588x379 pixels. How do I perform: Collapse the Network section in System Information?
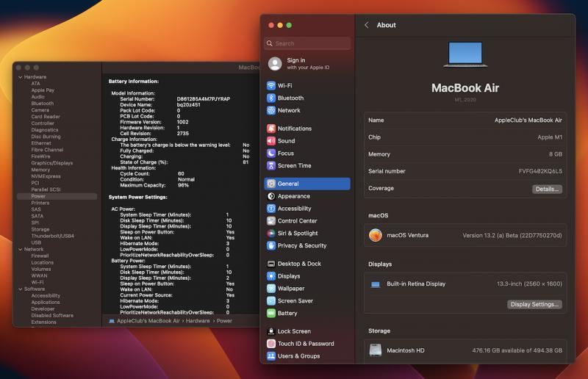(x=21, y=249)
